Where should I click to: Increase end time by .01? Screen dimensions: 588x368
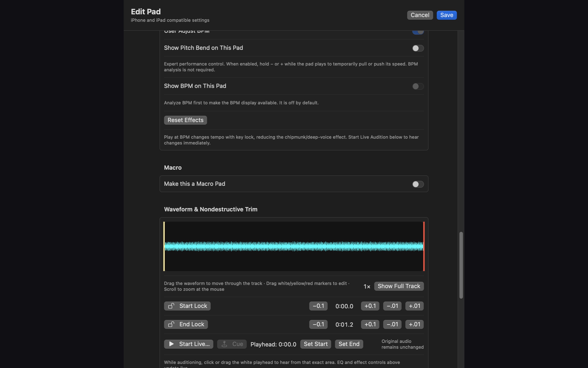click(414, 324)
